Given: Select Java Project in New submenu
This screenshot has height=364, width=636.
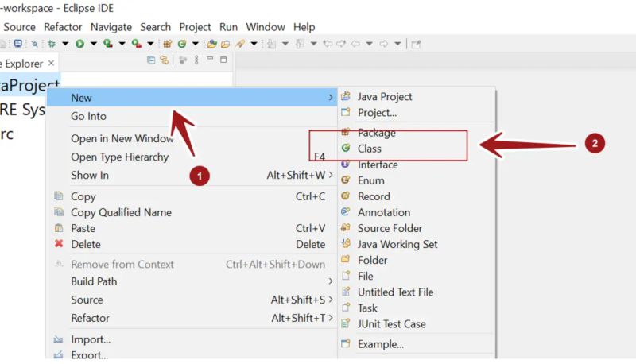Looking at the screenshot, I should (x=417, y=96).
